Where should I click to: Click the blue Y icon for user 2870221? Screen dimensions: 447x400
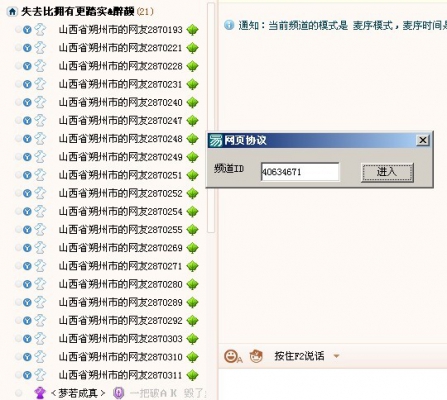27,48
